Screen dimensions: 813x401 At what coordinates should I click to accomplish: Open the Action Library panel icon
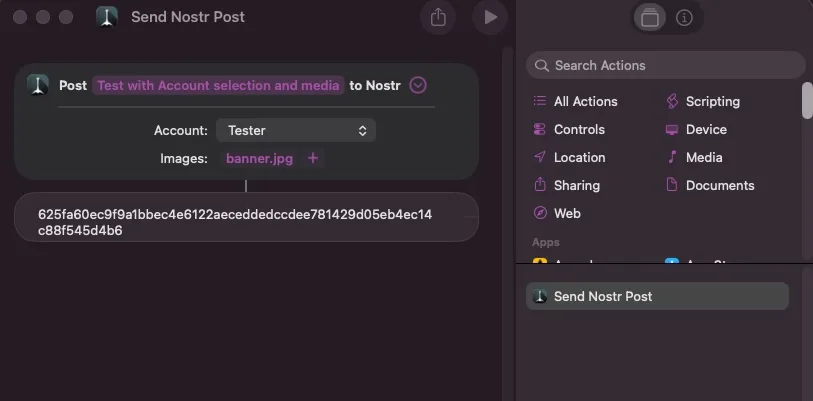651,17
